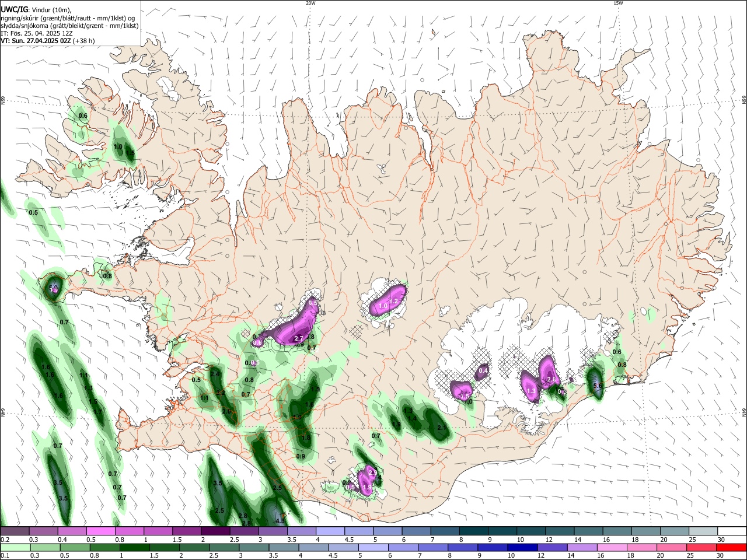Click the 'rigning/skúrir (grænt/blátt/rautt' legend description line

pyautogui.click(x=68, y=17)
